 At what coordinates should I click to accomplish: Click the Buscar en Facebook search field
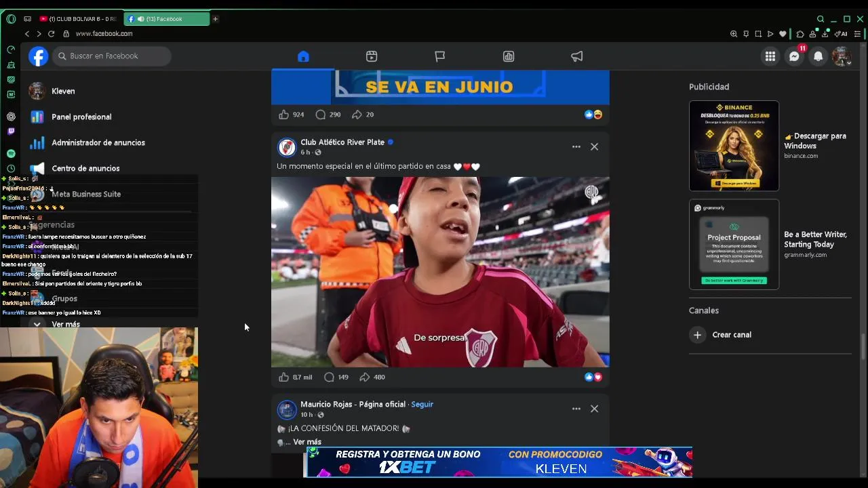(112, 56)
